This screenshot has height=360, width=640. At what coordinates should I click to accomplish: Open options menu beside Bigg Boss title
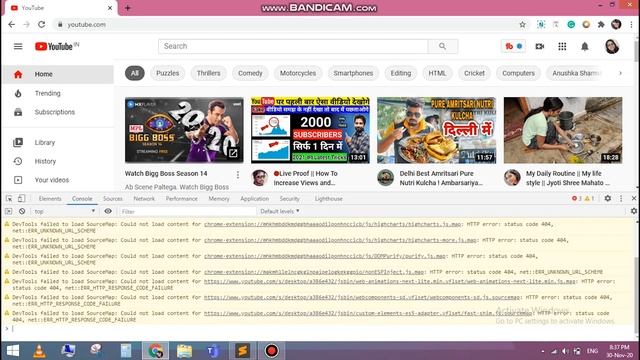coord(238,175)
